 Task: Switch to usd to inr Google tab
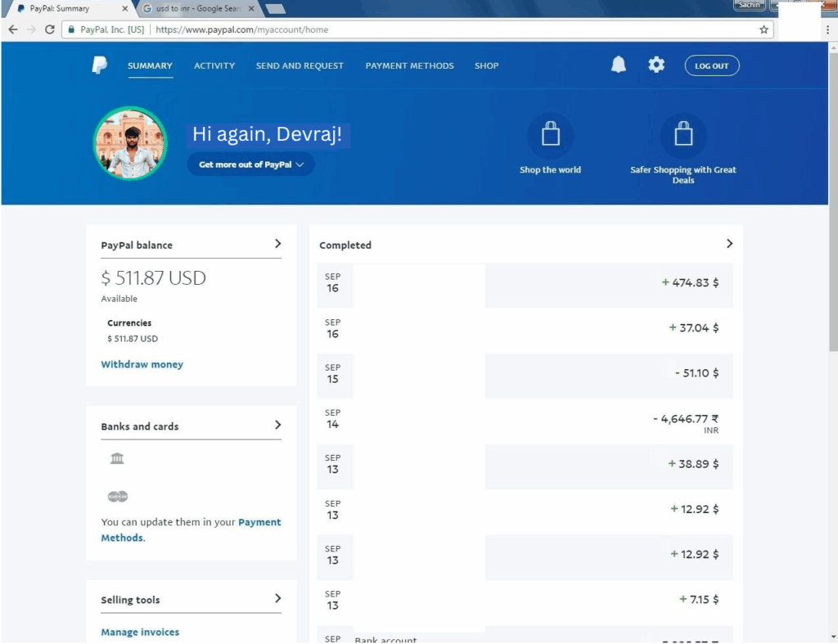click(x=195, y=8)
